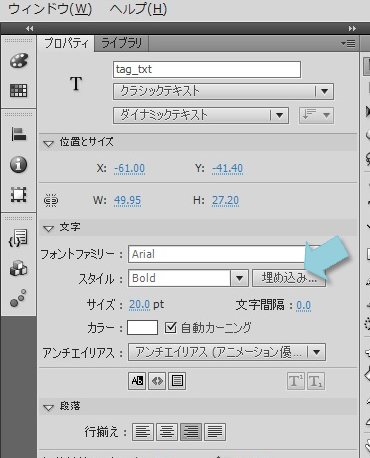This screenshot has height=458, width=370.
Task: Open the text color swatch
Action: [142, 328]
